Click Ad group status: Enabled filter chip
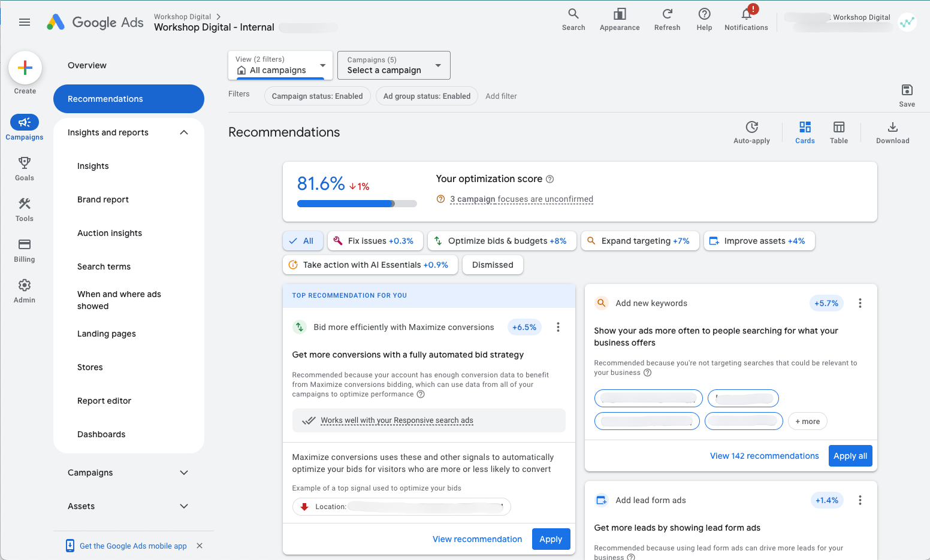This screenshot has width=930, height=560. point(427,96)
